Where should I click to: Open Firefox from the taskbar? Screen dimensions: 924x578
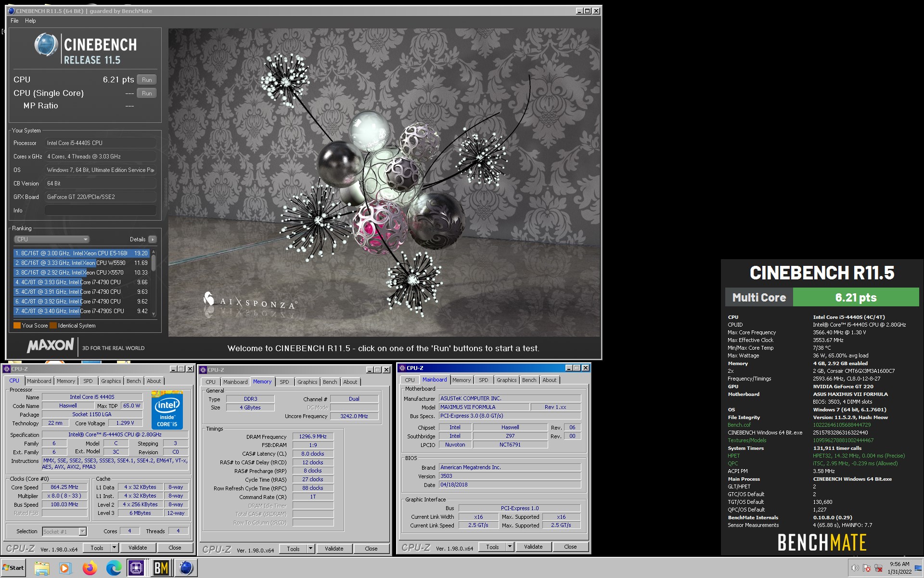point(89,568)
